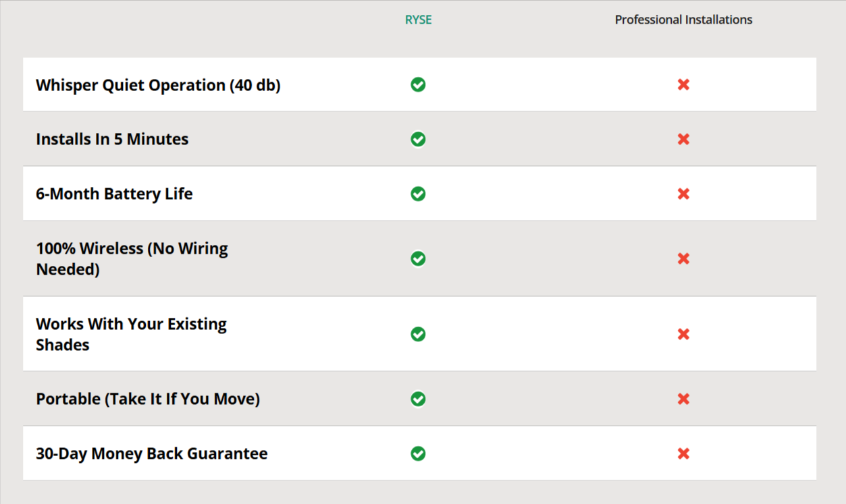Image resolution: width=846 pixels, height=504 pixels.
Task: Select the Installs In 5 Minutes label
Action: 112,139
